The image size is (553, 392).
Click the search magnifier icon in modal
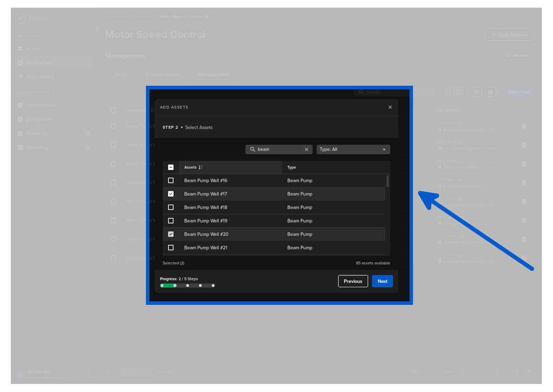(x=252, y=149)
